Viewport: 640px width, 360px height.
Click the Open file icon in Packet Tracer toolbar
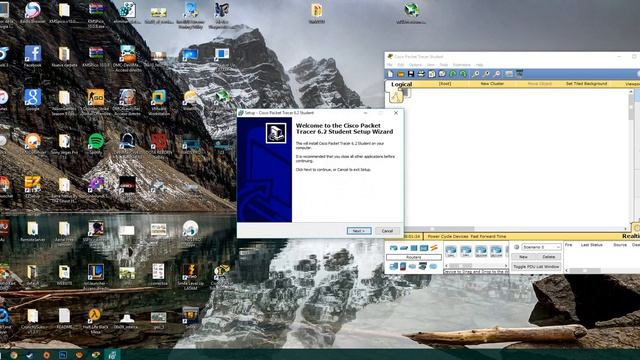(400, 74)
